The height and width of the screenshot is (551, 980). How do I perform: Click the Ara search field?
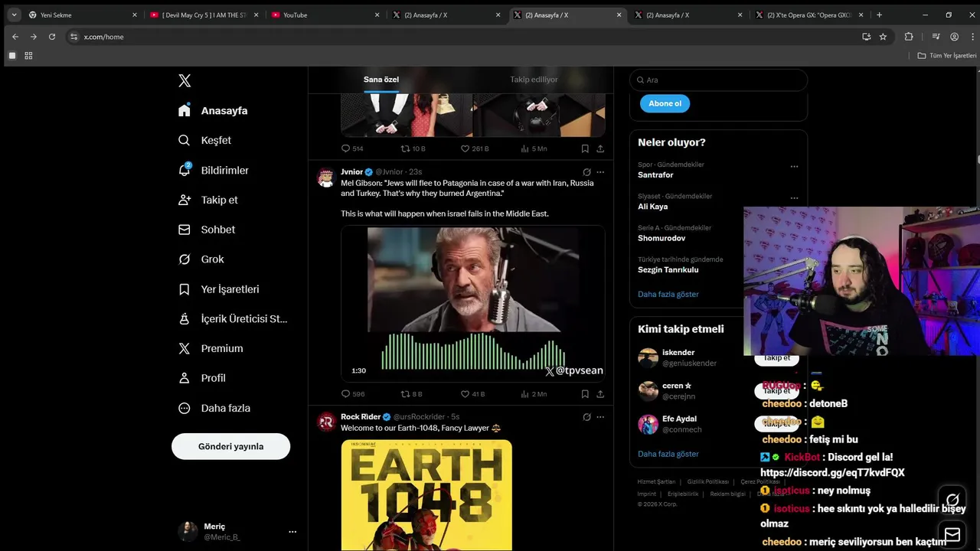pyautogui.click(x=718, y=80)
